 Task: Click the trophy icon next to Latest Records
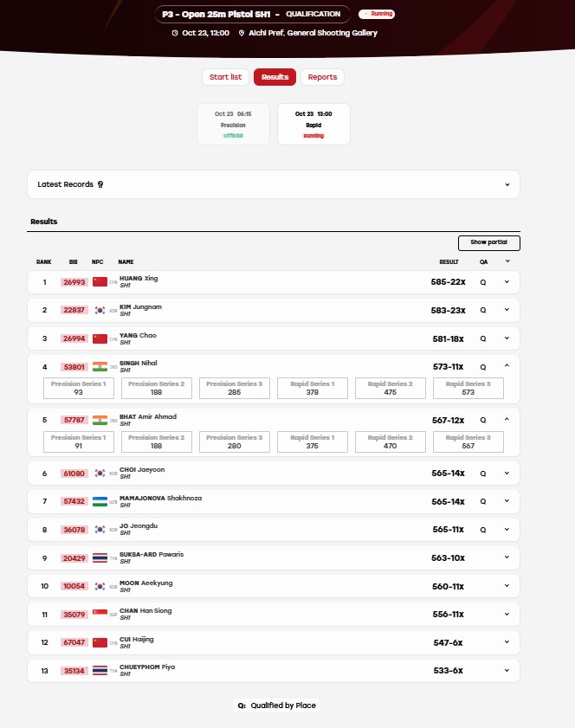point(100,184)
